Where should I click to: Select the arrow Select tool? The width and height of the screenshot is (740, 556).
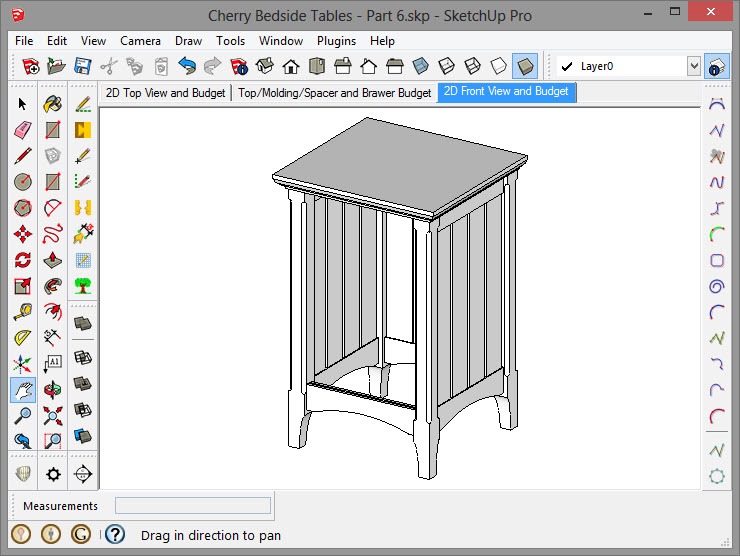point(23,104)
